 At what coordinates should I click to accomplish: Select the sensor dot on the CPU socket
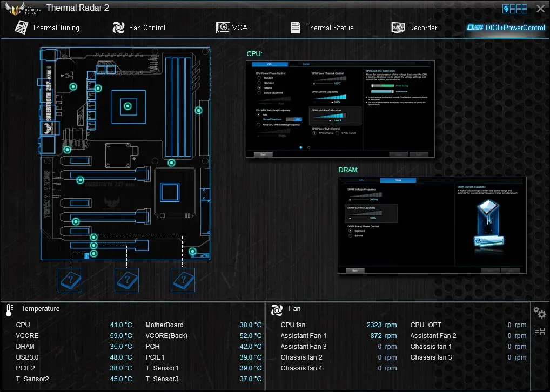pos(128,106)
